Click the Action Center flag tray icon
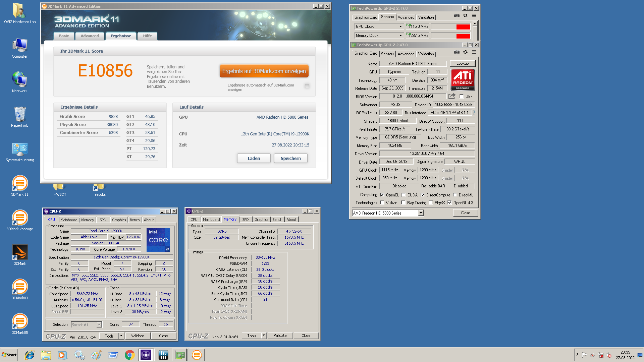The height and width of the screenshot is (362, 644). tap(585, 355)
